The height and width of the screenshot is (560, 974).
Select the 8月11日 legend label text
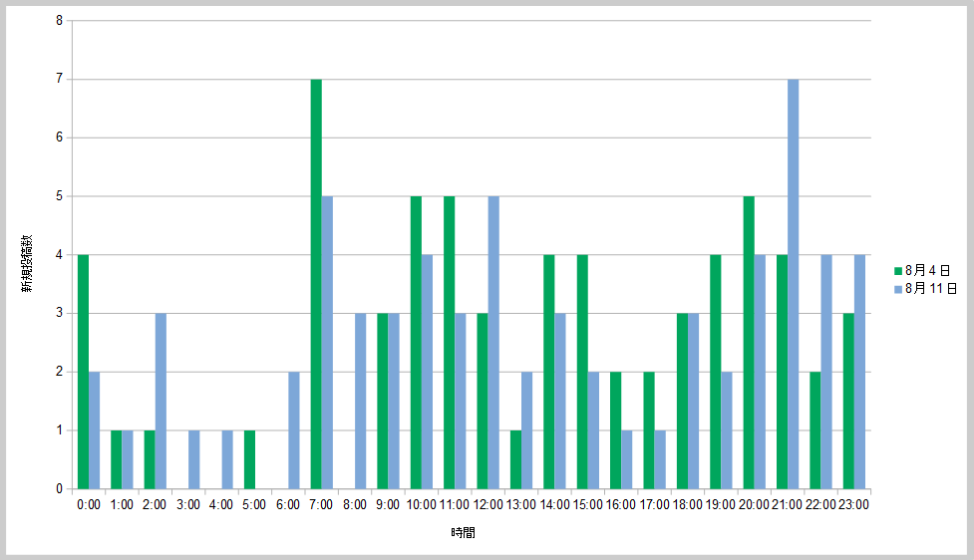pyautogui.click(x=931, y=289)
